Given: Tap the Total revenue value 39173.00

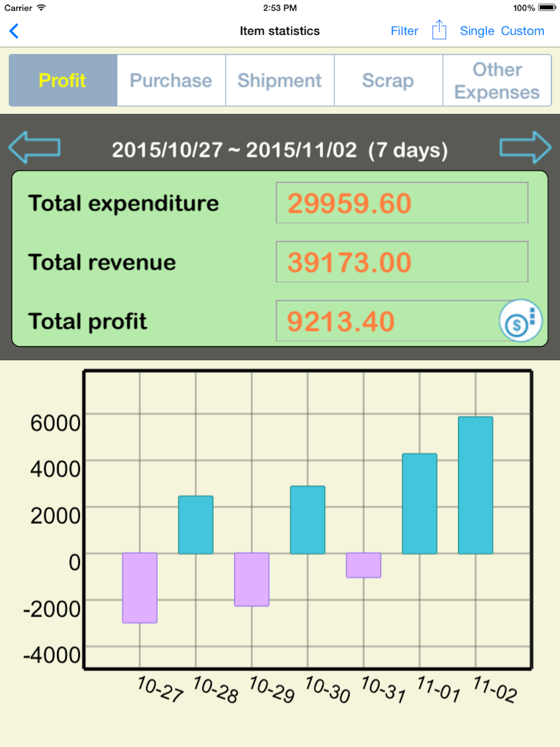Looking at the screenshot, I should [402, 262].
